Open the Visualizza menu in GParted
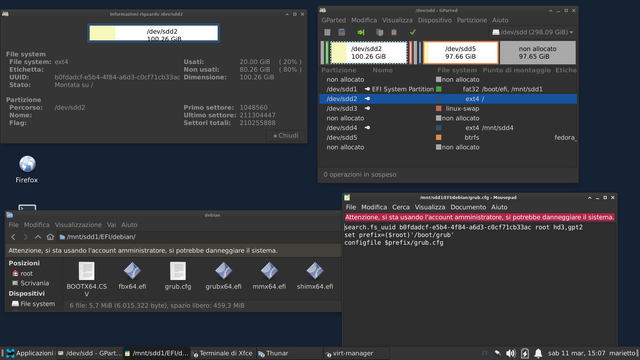 tap(397, 20)
